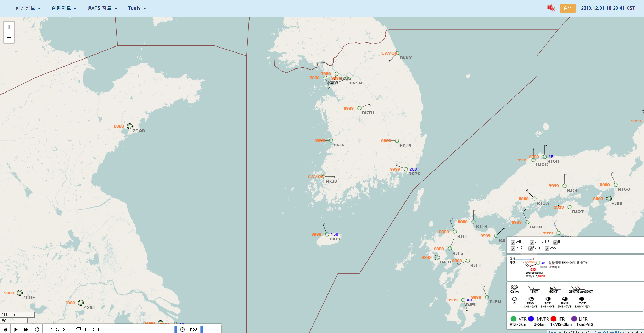Select the RJOM station marker

[x=527, y=222]
